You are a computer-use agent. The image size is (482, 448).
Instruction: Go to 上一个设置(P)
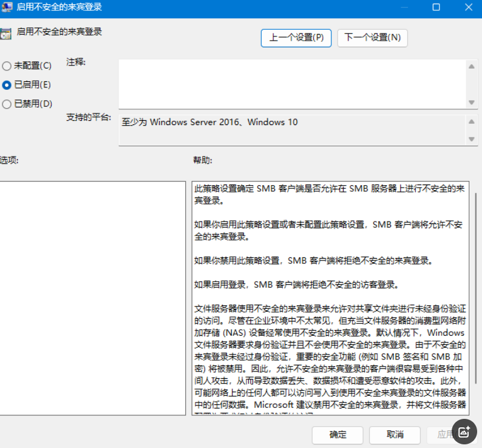point(296,38)
